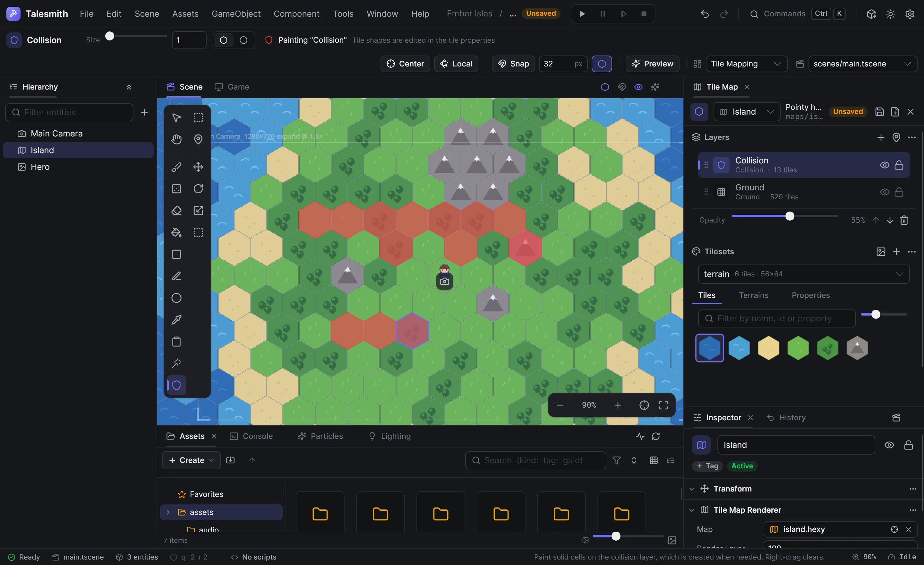This screenshot has width=924, height=565.
Task: Expand the assets folder tree
Action: 168,512
